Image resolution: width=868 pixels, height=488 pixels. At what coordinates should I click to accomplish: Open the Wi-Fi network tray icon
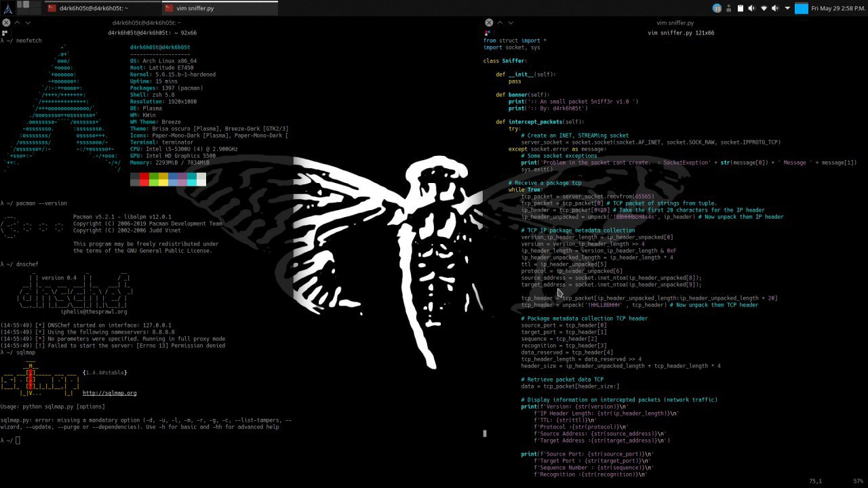(x=764, y=8)
